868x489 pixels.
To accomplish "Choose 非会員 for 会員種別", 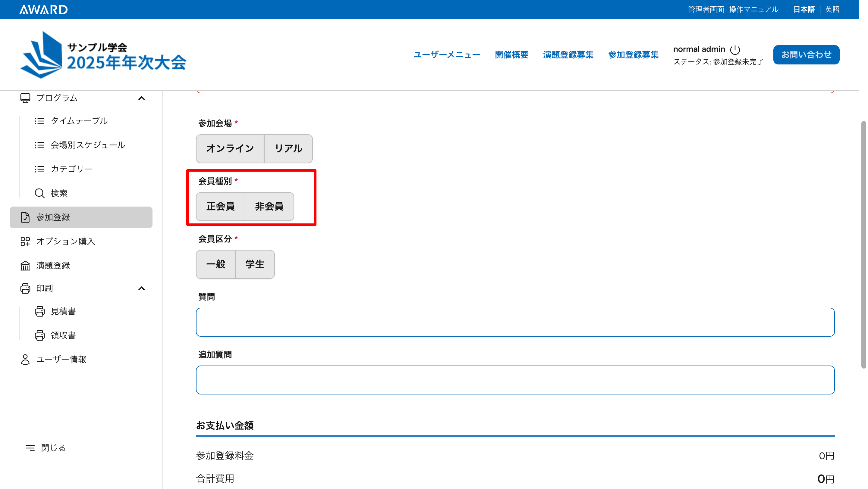I will click(269, 207).
